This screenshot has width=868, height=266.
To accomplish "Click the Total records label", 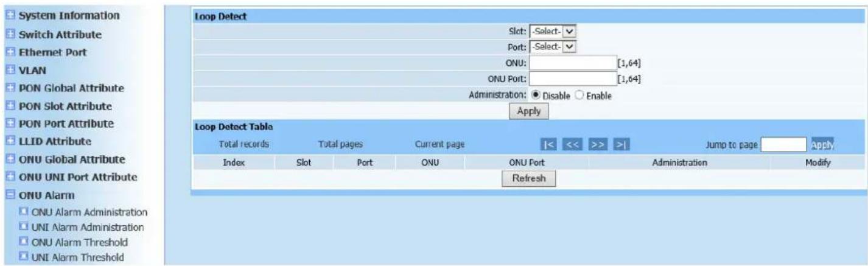I will point(243,144).
